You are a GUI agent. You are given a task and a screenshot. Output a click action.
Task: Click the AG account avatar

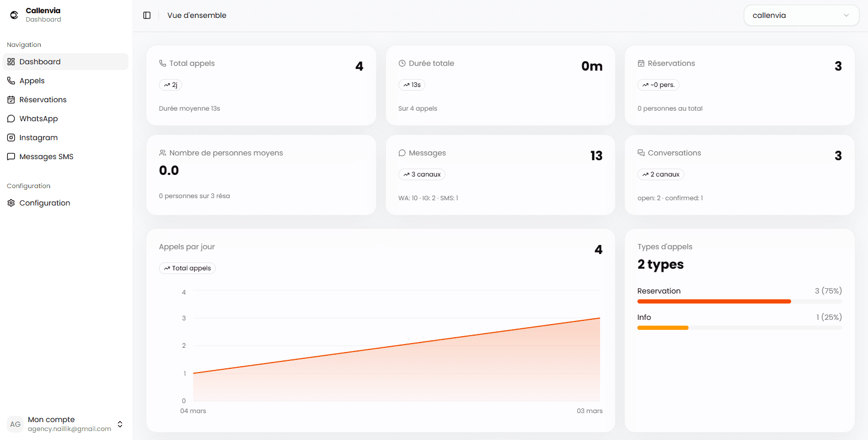[15, 424]
